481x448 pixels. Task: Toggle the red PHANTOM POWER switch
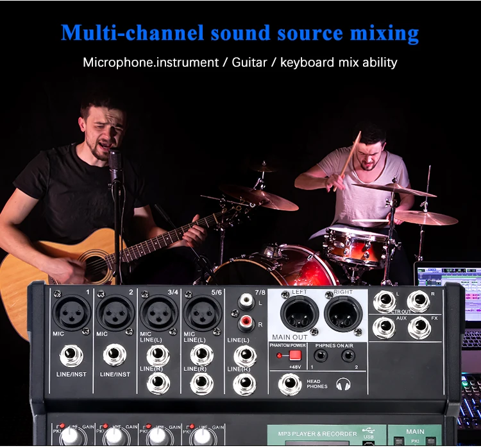pyautogui.click(x=295, y=356)
